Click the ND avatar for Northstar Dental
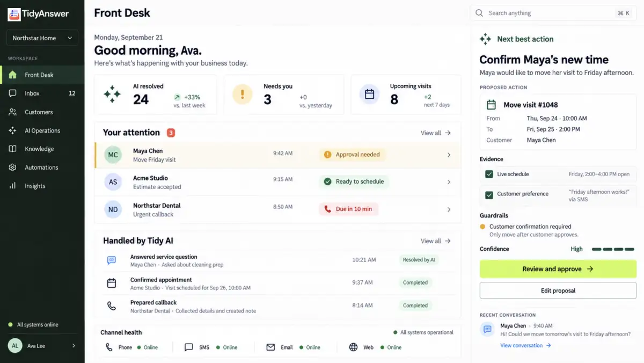Screen dimensions: 644x363 [113, 209]
